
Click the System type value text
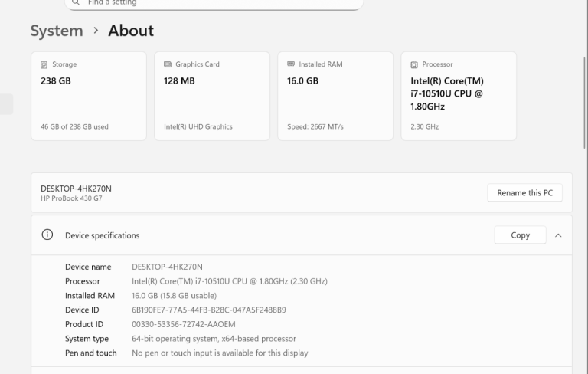(x=214, y=339)
